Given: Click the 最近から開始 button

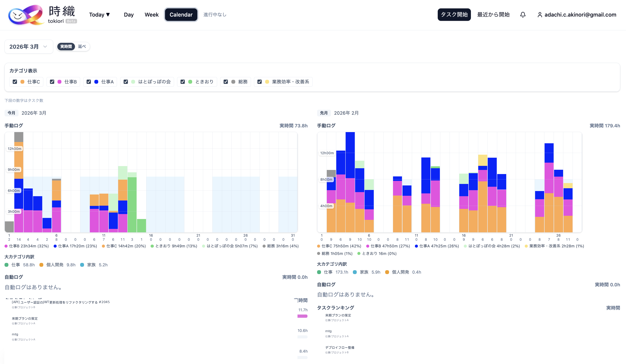Looking at the screenshot, I should coord(493,15).
